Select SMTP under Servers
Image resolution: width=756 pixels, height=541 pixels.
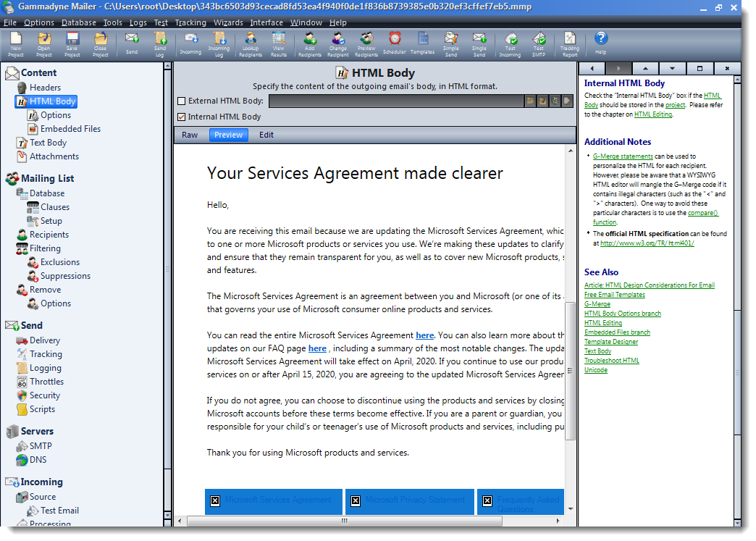41,446
